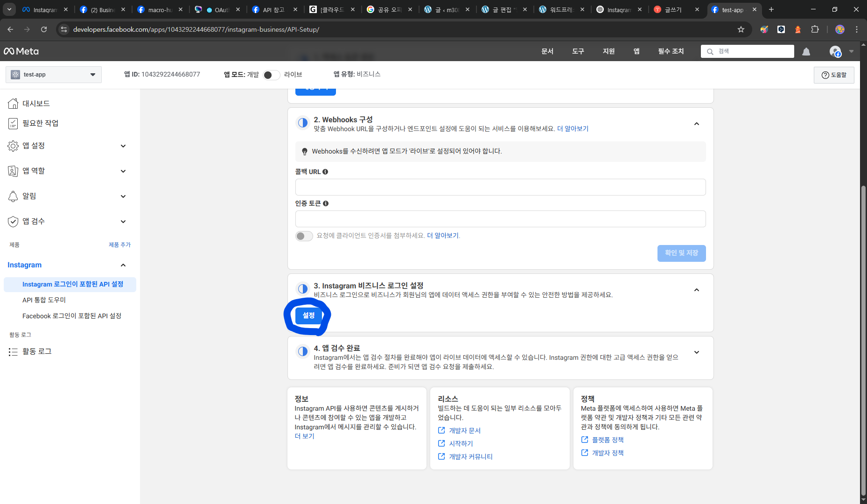Click the Meta search box
The image size is (867, 504).
(x=748, y=51)
